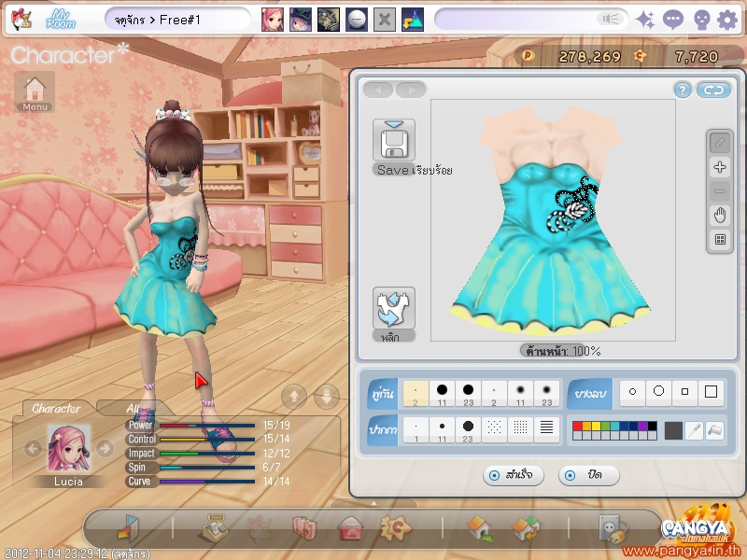Image resolution: width=747 pixels, height=560 pixels.
Task: Click the สำเร็จ finish button
Action: pyautogui.click(x=513, y=475)
